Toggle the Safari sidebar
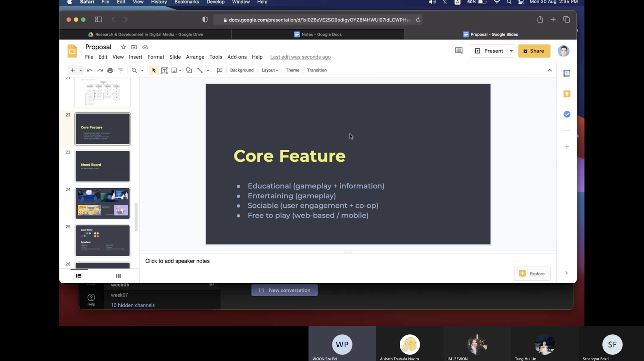Image resolution: width=644 pixels, height=361 pixels. [x=98, y=20]
